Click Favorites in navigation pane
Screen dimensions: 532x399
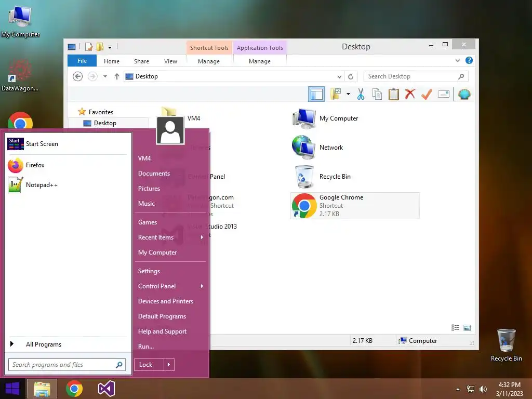pos(101,112)
